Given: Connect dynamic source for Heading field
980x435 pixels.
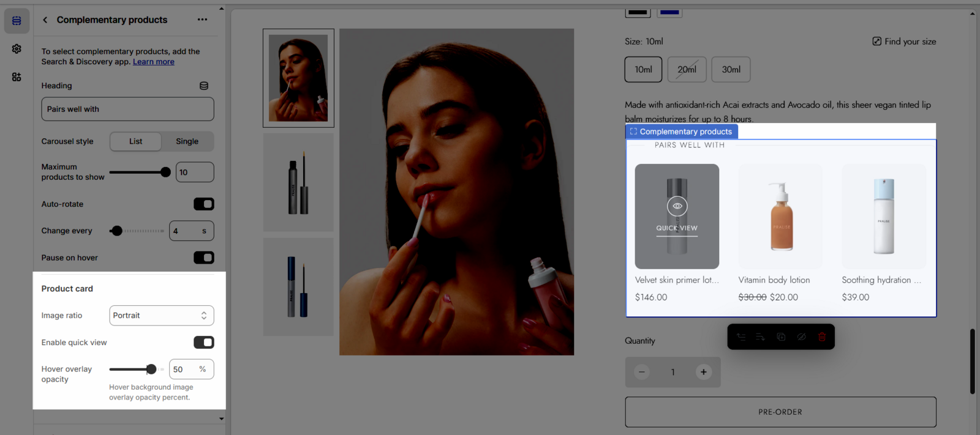Looking at the screenshot, I should [x=204, y=86].
